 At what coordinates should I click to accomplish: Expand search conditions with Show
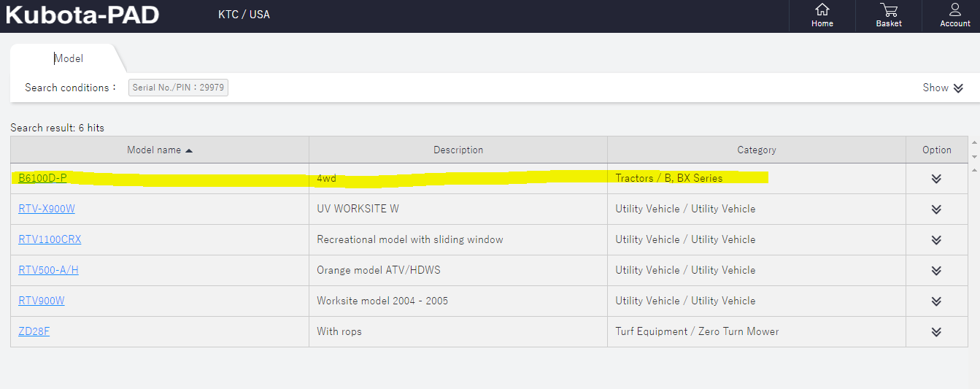coord(943,88)
